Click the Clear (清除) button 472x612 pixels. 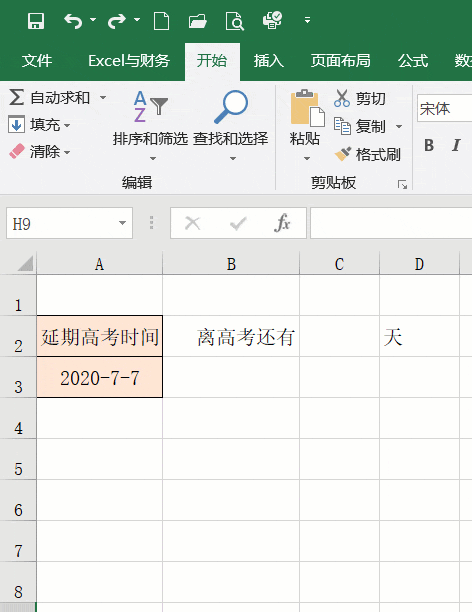(x=40, y=151)
